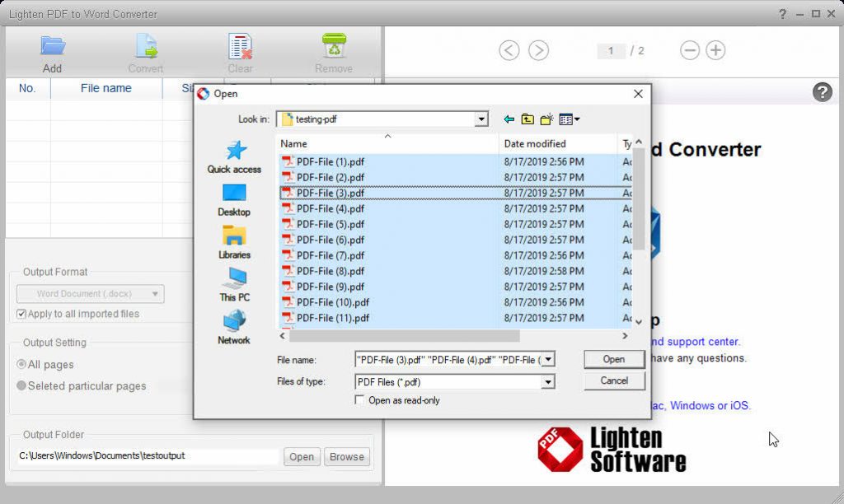Expand the Look in folder dropdown
The width and height of the screenshot is (844, 504).
point(481,119)
